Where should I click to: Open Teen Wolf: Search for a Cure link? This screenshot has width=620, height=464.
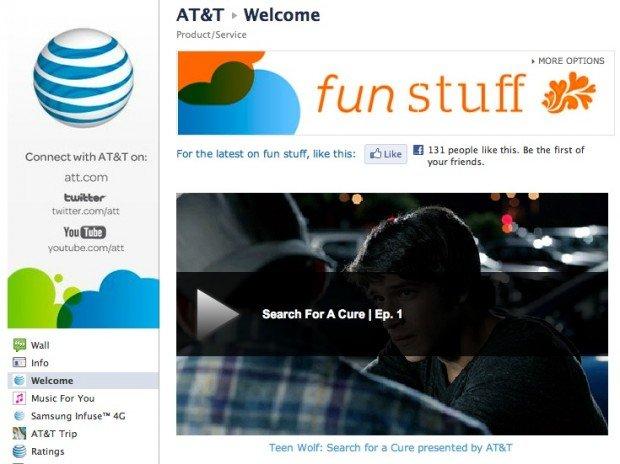point(391,448)
